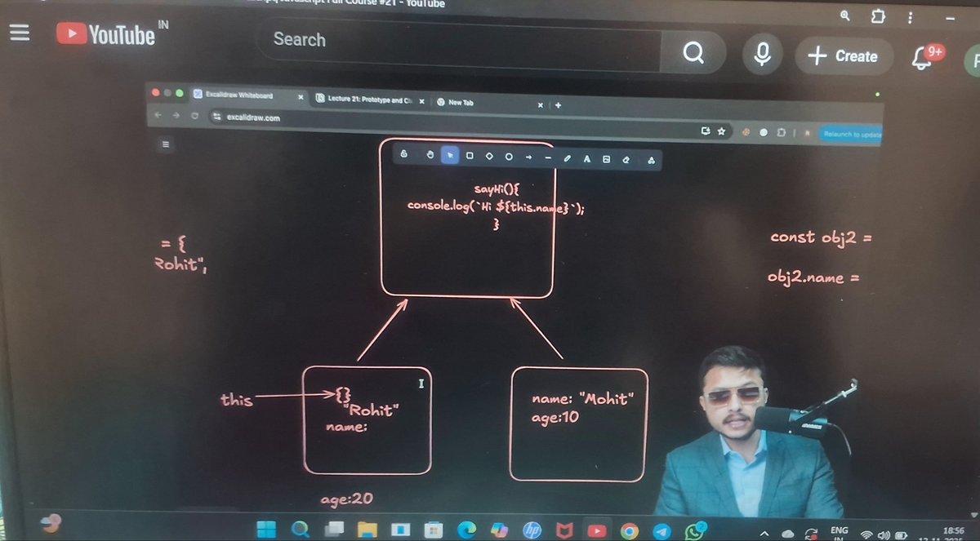Screen dimensions: 980x541
Task: Activate the Selection pointer tool
Action: point(450,156)
